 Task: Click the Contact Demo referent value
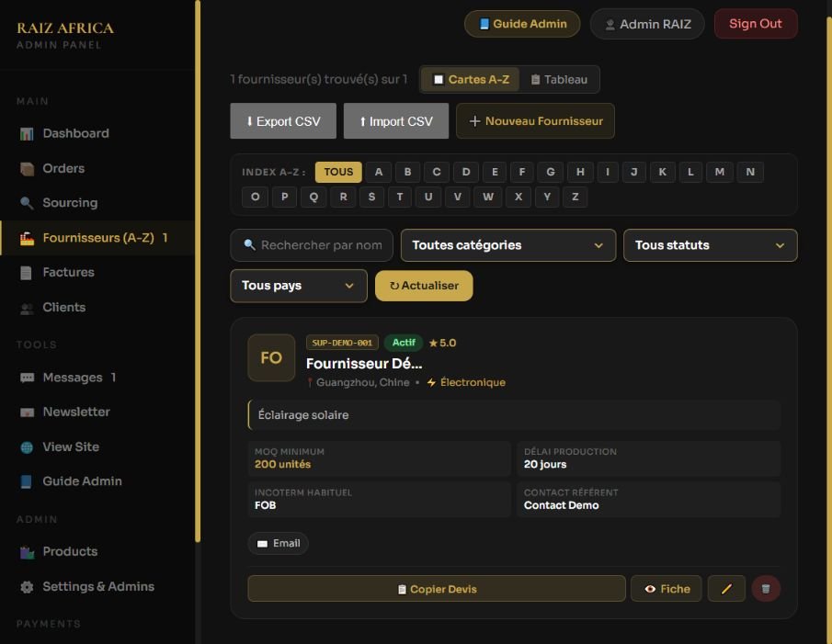[561, 505]
